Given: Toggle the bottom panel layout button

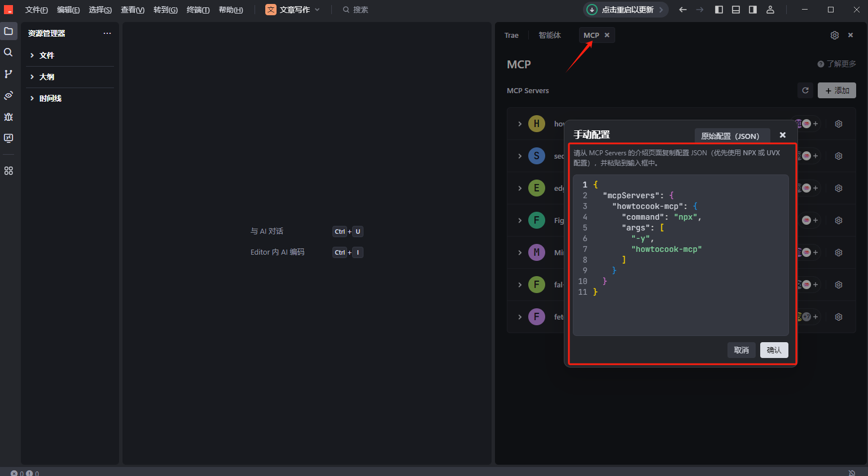Looking at the screenshot, I should (736, 10).
